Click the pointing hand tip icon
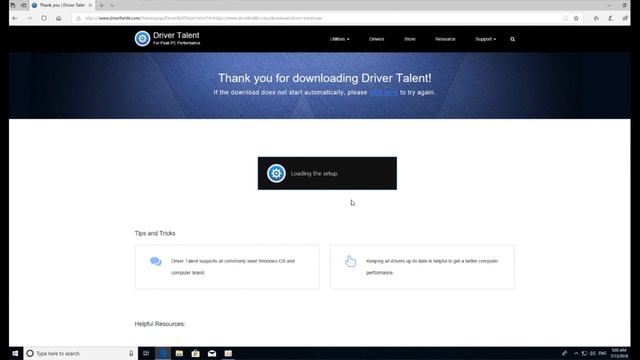Image resolution: width=640 pixels, height=360 pixels. (x=350, y=261)
